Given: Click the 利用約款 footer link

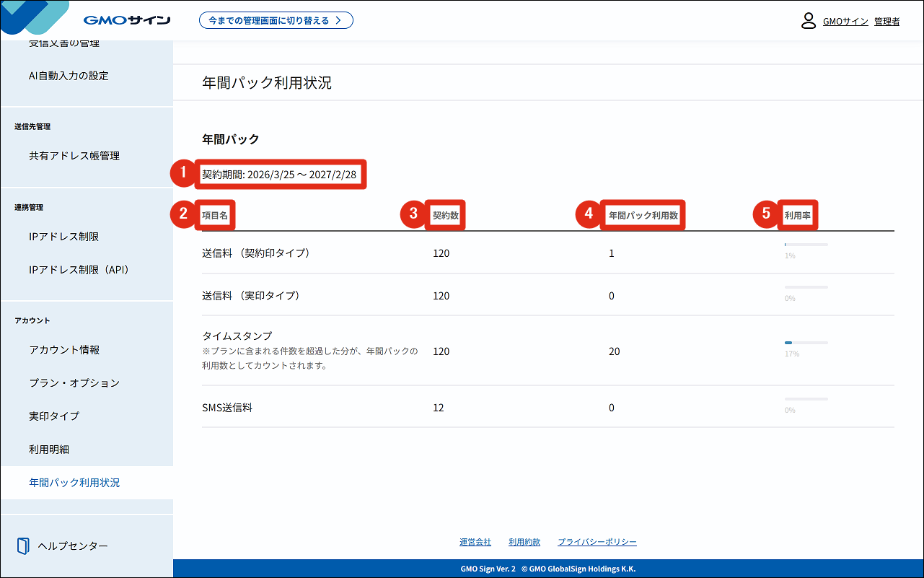Looking at the screenshot, I should 524,542.
